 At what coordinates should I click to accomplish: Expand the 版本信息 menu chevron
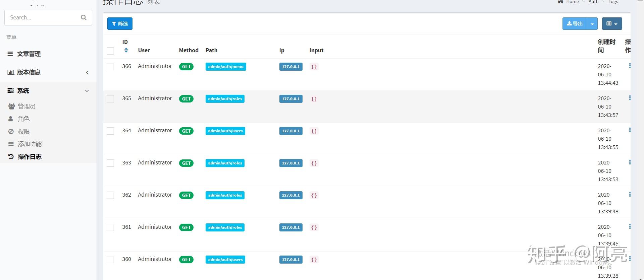(87, 72)
